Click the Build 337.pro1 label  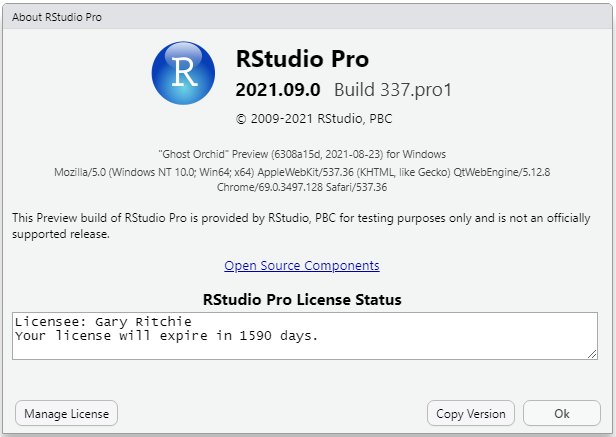click(393, 90)
